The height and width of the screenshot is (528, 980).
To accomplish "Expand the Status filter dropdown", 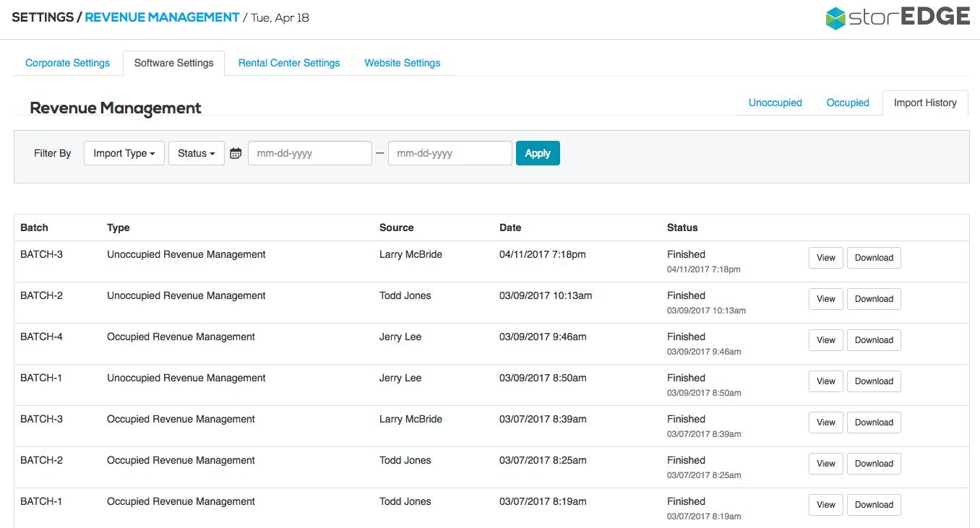I will 196,153.
